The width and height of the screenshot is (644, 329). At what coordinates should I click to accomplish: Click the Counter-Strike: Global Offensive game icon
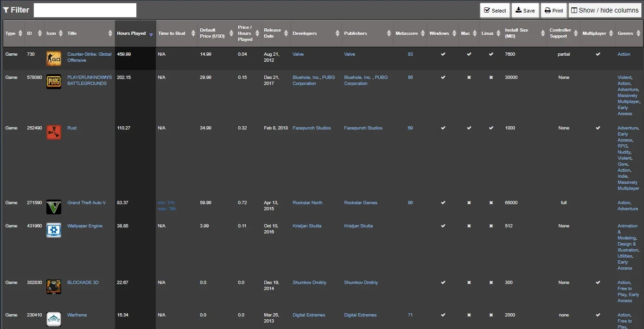tap(54, 58)
